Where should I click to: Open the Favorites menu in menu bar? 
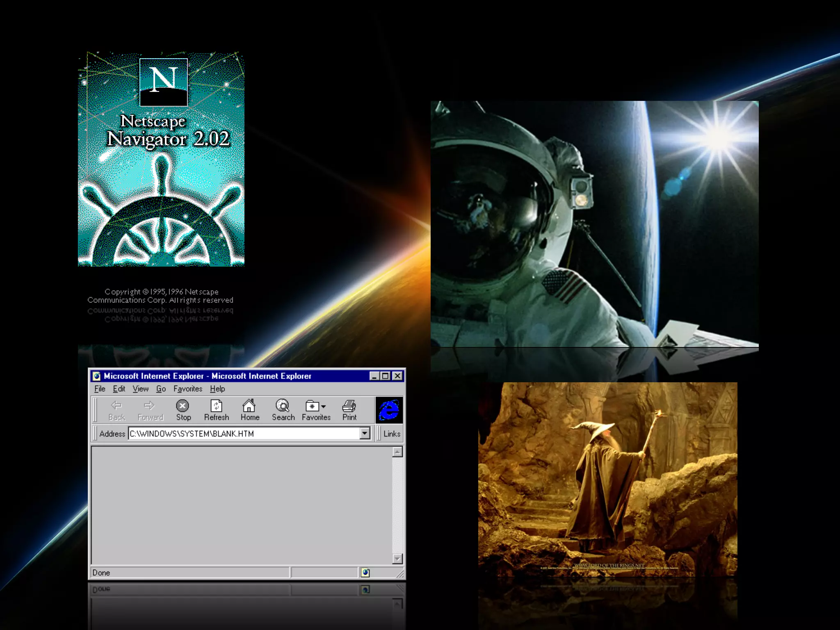coord(187,388)
